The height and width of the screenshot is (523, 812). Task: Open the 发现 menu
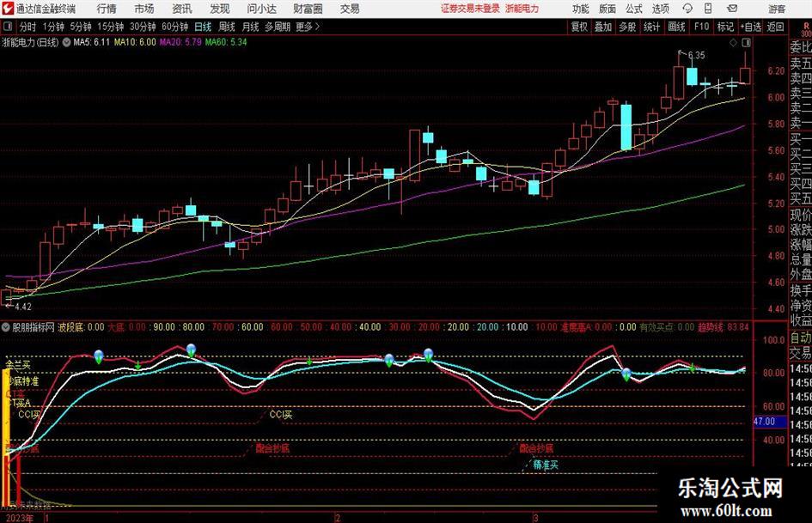click(x=220, y=9)
